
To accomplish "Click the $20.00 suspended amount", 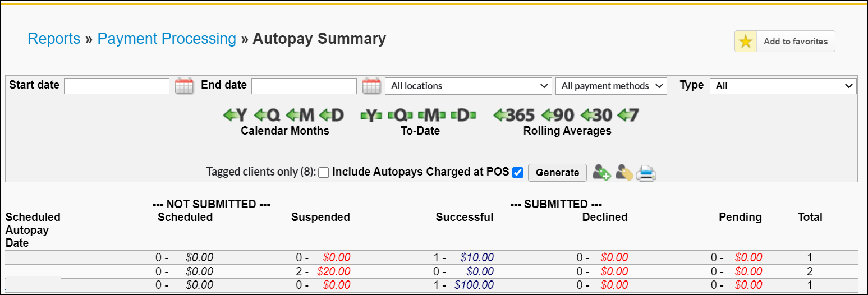I will [x=334, y=271].
